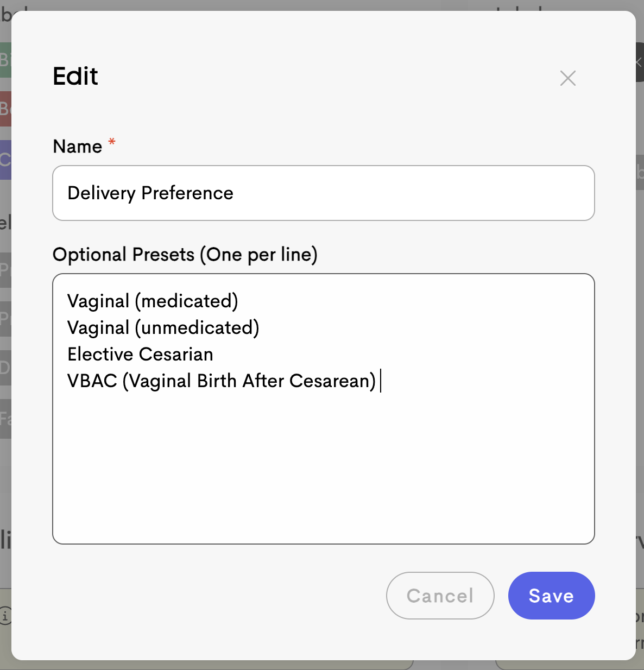
Task: Click the Vaginal (medicated) preset line
Action: 153,301
